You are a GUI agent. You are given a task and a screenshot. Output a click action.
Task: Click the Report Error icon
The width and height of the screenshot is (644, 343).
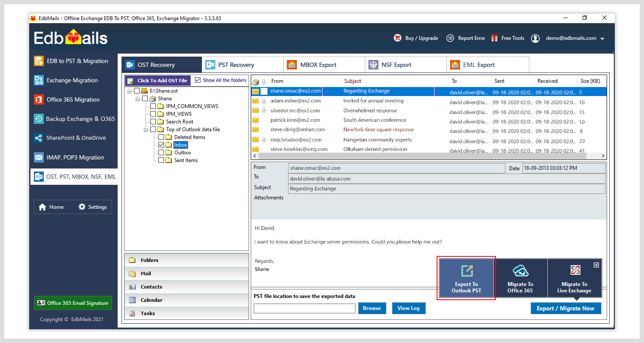[x=450, y=38]
